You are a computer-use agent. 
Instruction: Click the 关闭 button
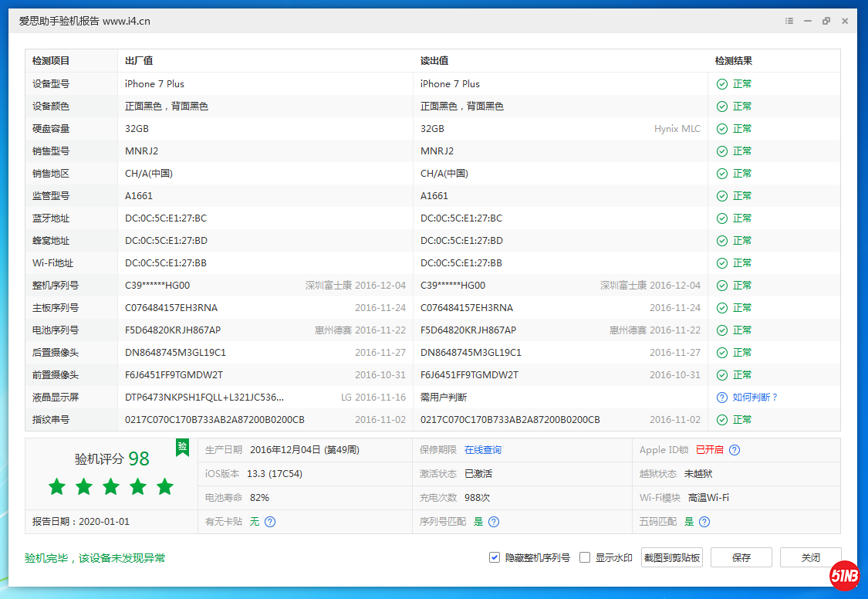tap(810, 557)
